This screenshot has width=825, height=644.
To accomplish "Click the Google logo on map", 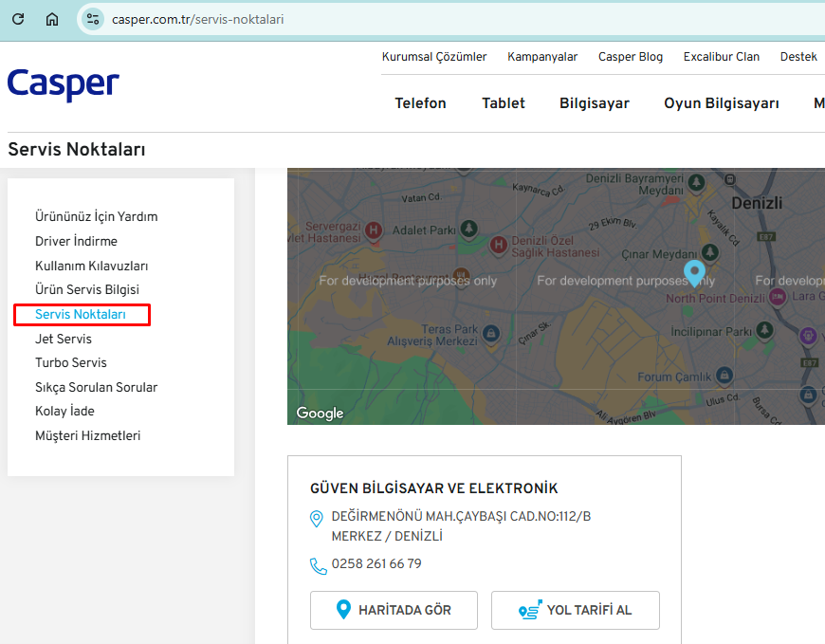I will point(320,413).
